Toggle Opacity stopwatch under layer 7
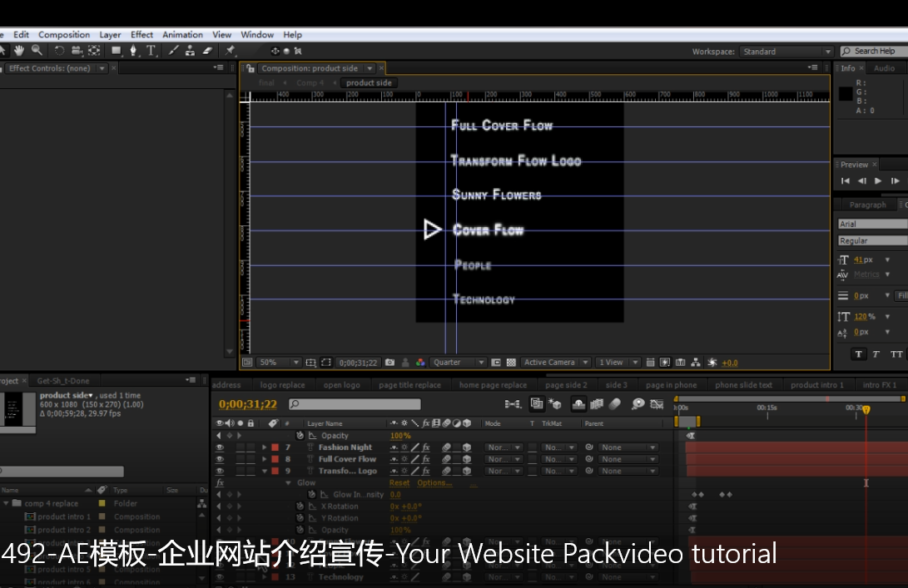Viewport: 908px width, 588px height. coord(300,435)
